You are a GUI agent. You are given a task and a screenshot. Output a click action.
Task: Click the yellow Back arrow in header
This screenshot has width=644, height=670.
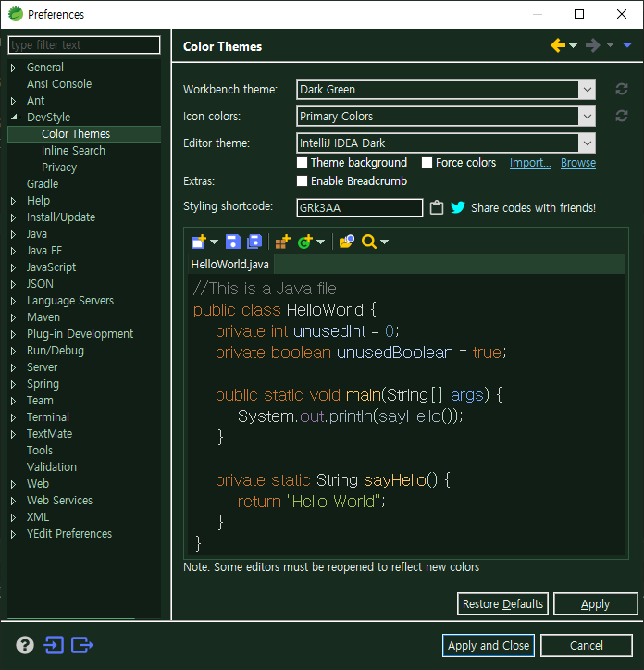pos(558,45)
